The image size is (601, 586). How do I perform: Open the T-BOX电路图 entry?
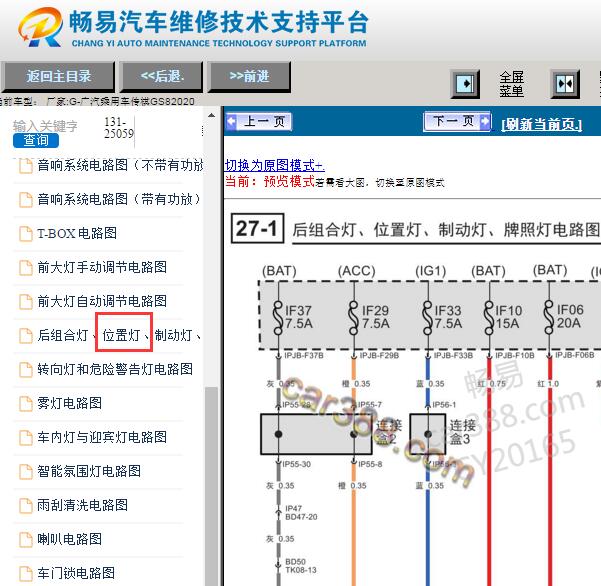click(x=77, y=233)
